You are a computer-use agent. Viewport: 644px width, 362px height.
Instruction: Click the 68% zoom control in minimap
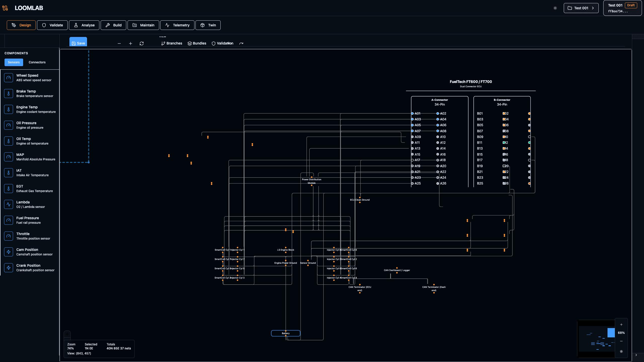tap(621, 333)
